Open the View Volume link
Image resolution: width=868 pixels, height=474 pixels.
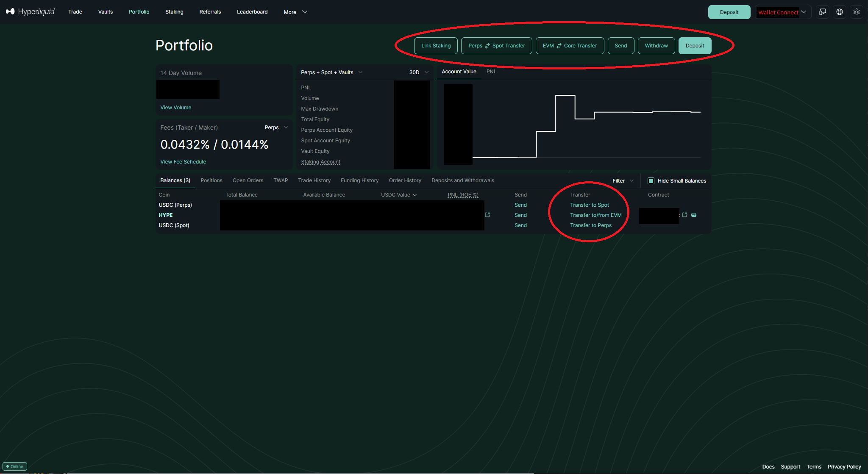pos(175,108)
